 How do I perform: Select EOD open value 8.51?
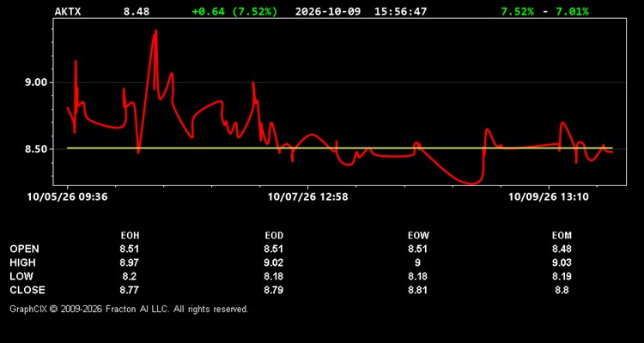coord(274,249)
